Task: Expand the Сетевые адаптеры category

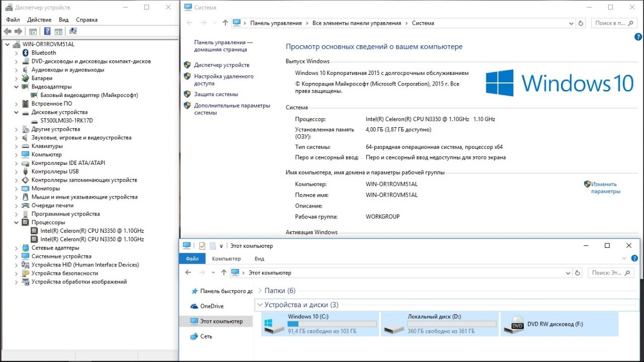Action: (17, 247)
